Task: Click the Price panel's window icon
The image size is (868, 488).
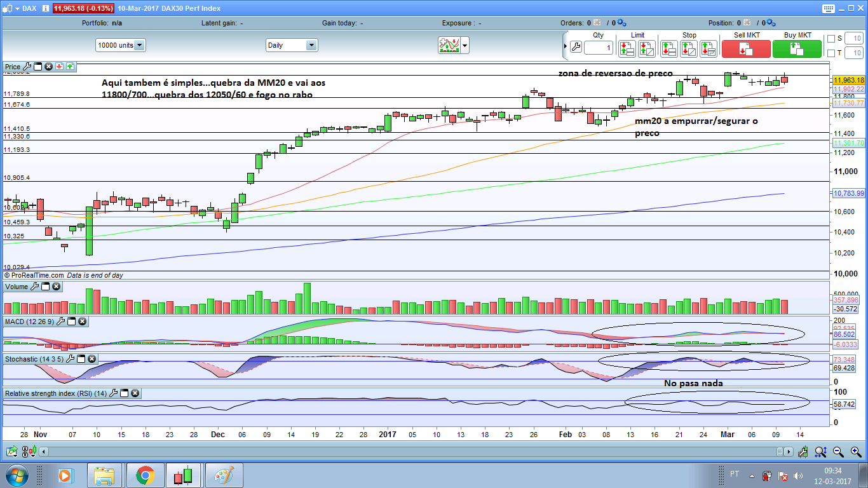Action: 37,66
